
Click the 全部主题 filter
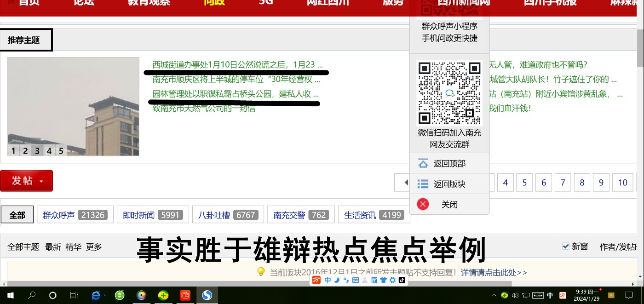coord(23,247)
